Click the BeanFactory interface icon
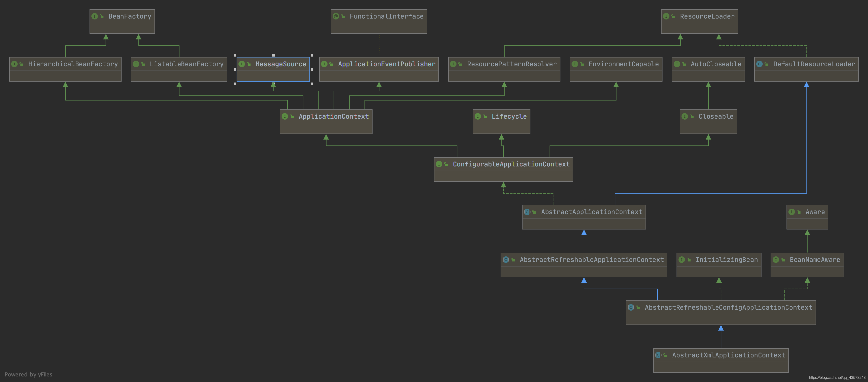This screenshot has height=382, width=868. click(x=95, y=16)
